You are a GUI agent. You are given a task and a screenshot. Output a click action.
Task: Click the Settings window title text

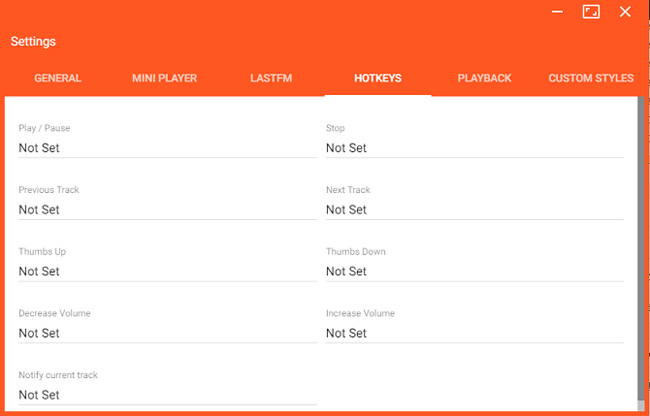(x=34, y=42)
